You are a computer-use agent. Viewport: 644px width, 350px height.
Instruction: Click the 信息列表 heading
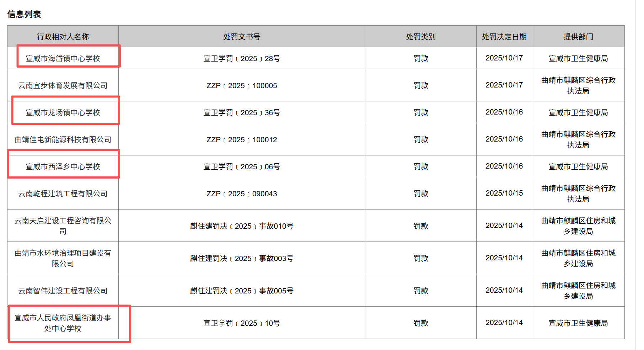pos(24,14)
